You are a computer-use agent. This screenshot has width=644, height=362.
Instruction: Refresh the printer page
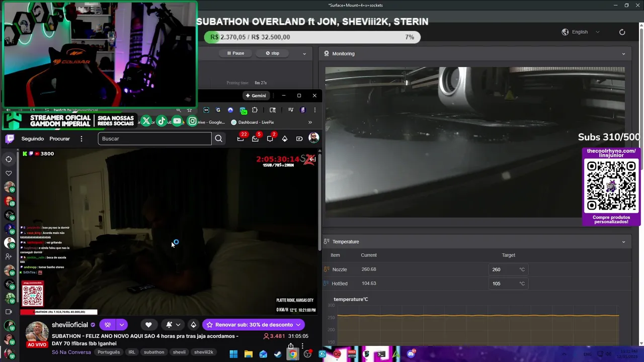tap(622, 32)
